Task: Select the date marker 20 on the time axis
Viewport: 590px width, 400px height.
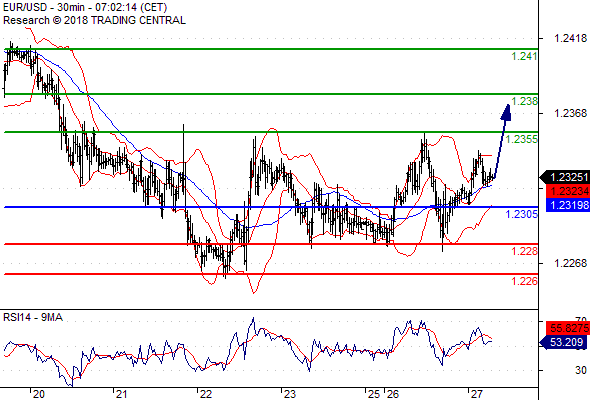Action: (38, 394)
